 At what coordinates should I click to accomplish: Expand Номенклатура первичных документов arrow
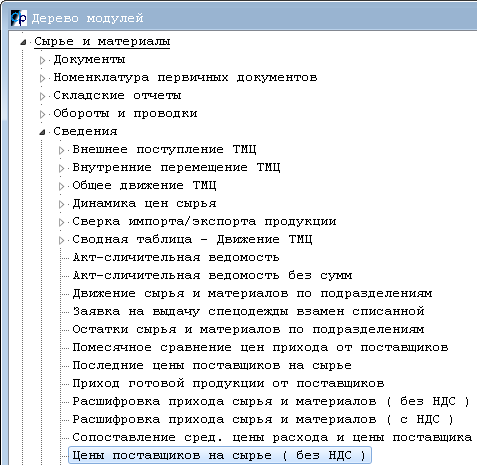point(42,78)
